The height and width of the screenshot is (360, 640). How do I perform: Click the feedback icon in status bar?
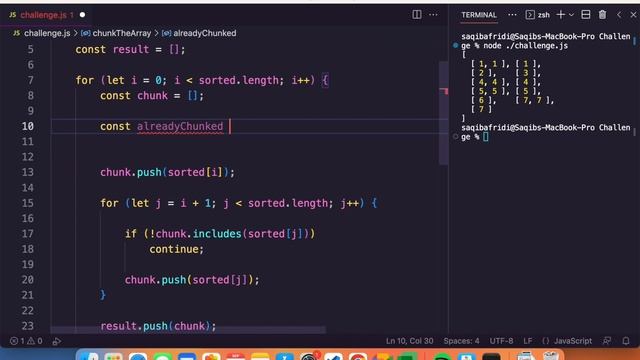pyautogui.click(x=607, y=341)
